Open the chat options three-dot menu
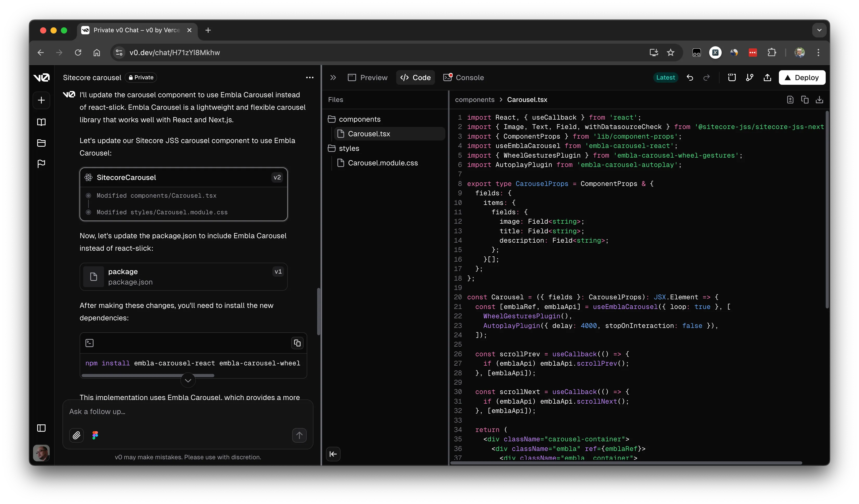The image size is (859, 504). tap(310, 78)
